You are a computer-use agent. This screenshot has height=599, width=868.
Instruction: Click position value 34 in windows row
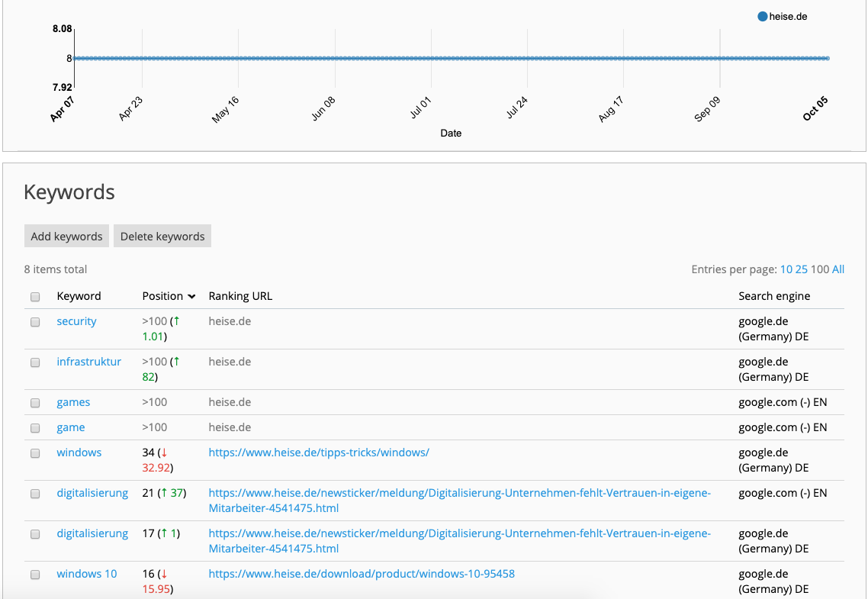(x=149, y=452)
